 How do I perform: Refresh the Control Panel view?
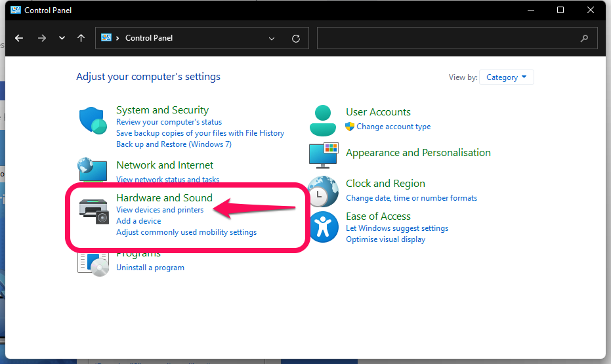coord(296,39)
